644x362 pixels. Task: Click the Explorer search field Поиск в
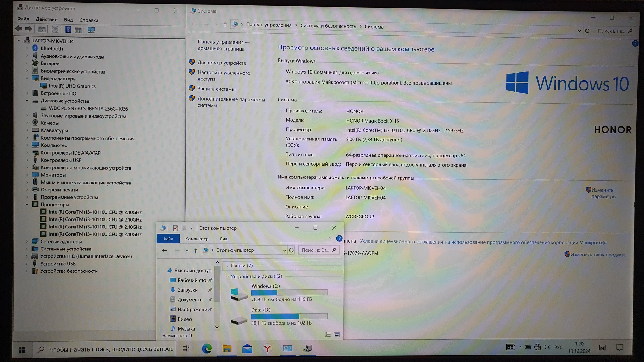[x=315, y=250]
